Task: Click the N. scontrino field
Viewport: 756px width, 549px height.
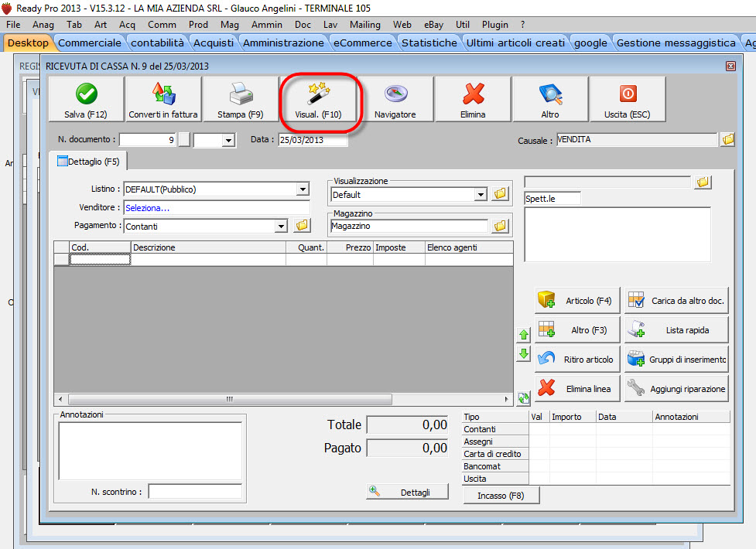Action: pos(195,492)
